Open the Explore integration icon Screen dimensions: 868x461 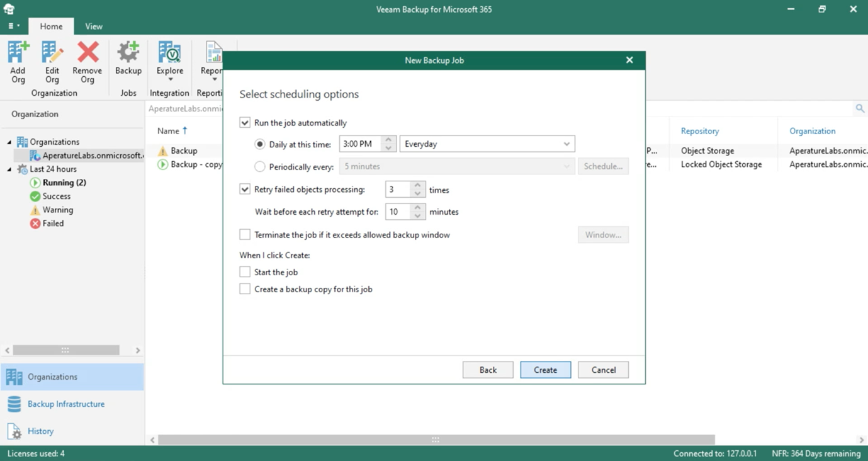pyautogui.click(x=169, y=53)
